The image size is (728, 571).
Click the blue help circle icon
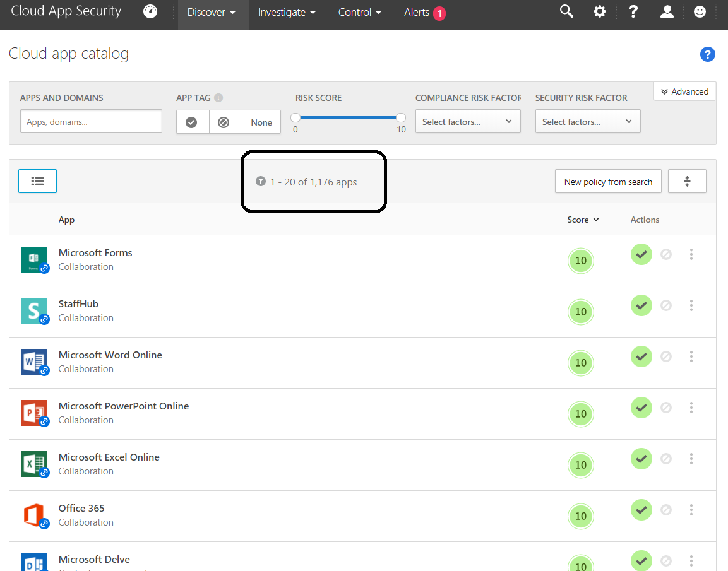(708, 55)
